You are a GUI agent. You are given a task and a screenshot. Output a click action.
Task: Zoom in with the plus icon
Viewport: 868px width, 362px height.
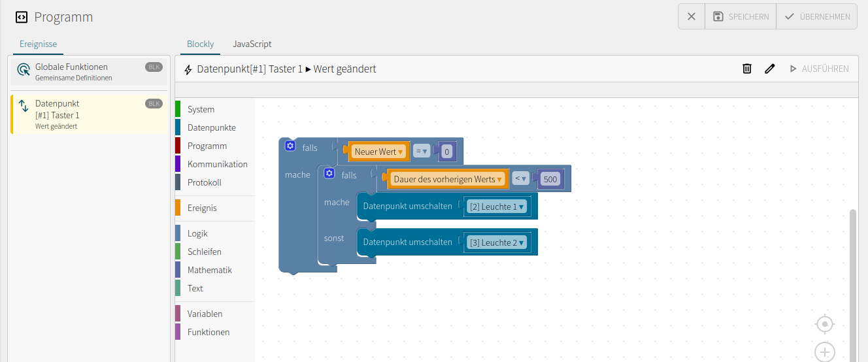(x=826, y=352)
